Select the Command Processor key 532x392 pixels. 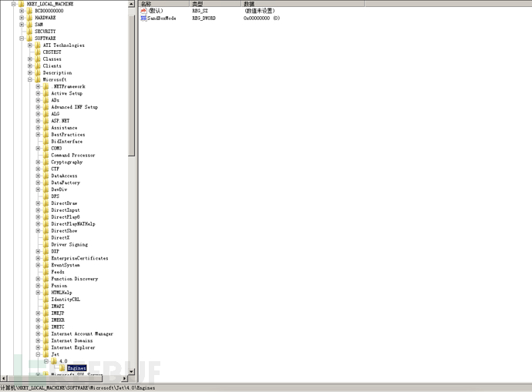[72, 156]
